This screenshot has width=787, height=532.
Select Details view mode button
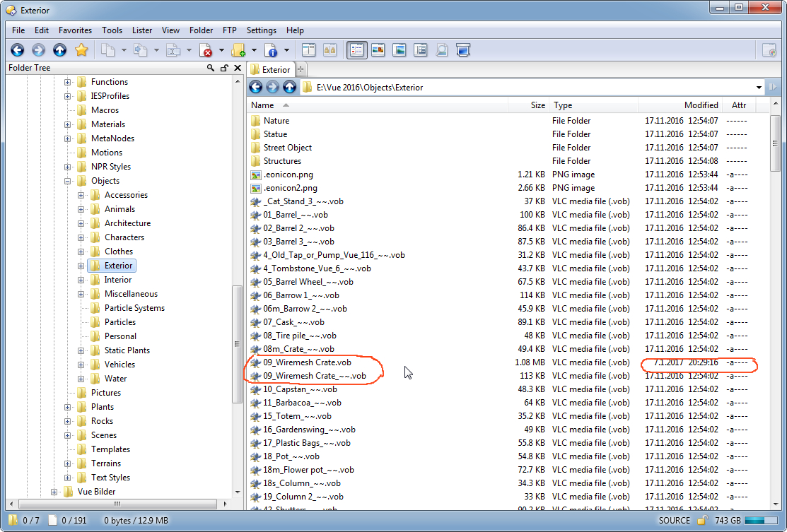357,50
